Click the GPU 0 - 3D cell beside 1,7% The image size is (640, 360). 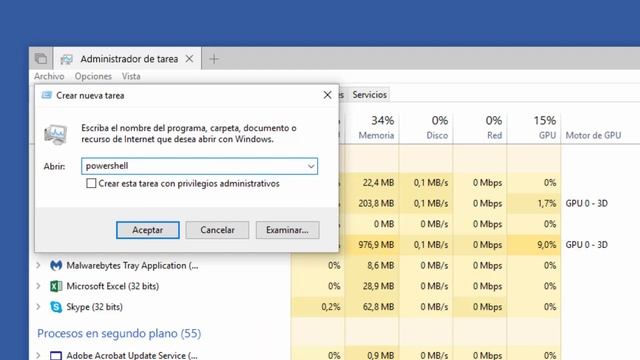click(587, 203)
